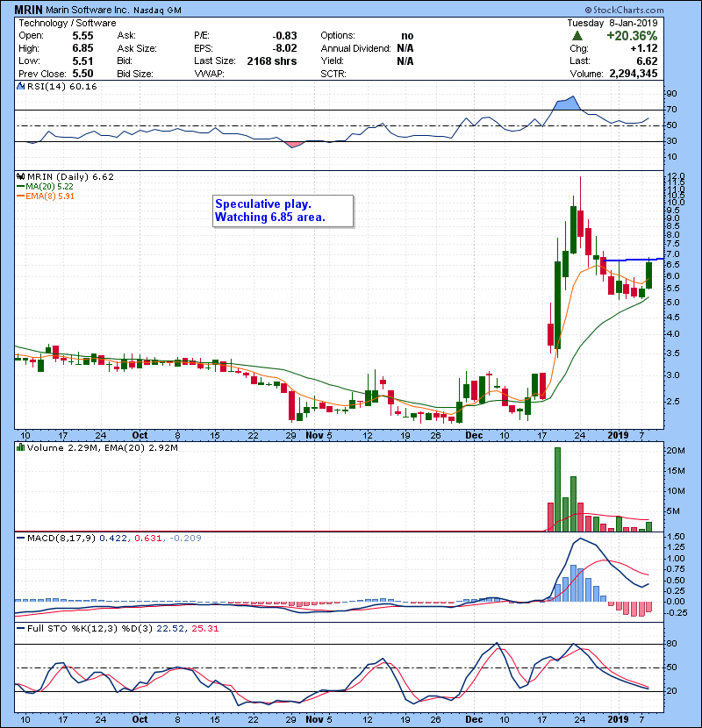Click the candlestick icon beside MRIN (Daily)

20,176
